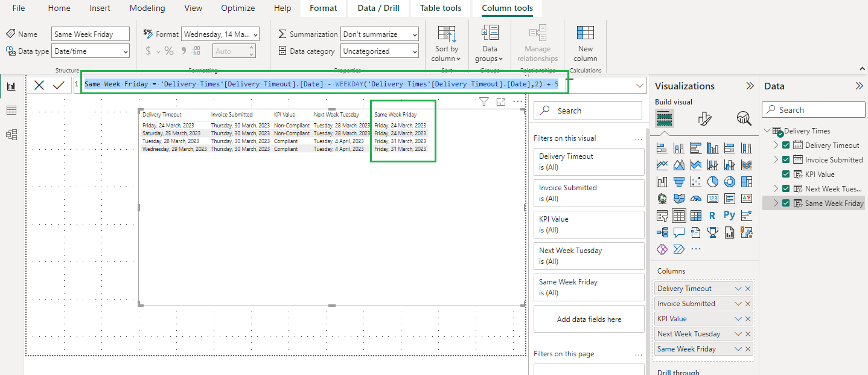This screenshot has height=375, width=868.
Task: Choose the Card 123 visualization
Action: click(x=712, y=199)
